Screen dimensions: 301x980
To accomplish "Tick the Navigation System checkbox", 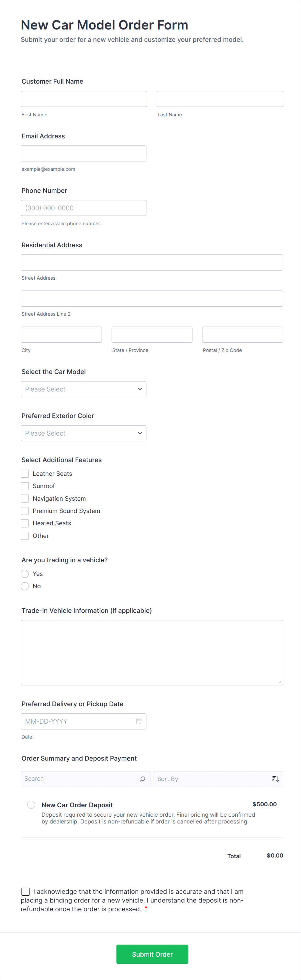I will click(25, 498).
